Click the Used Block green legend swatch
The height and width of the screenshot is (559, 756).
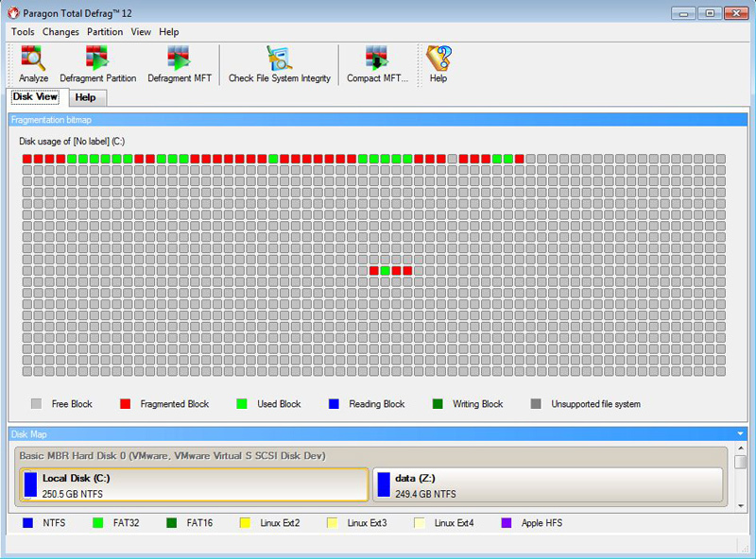click(x=242, y=404)
